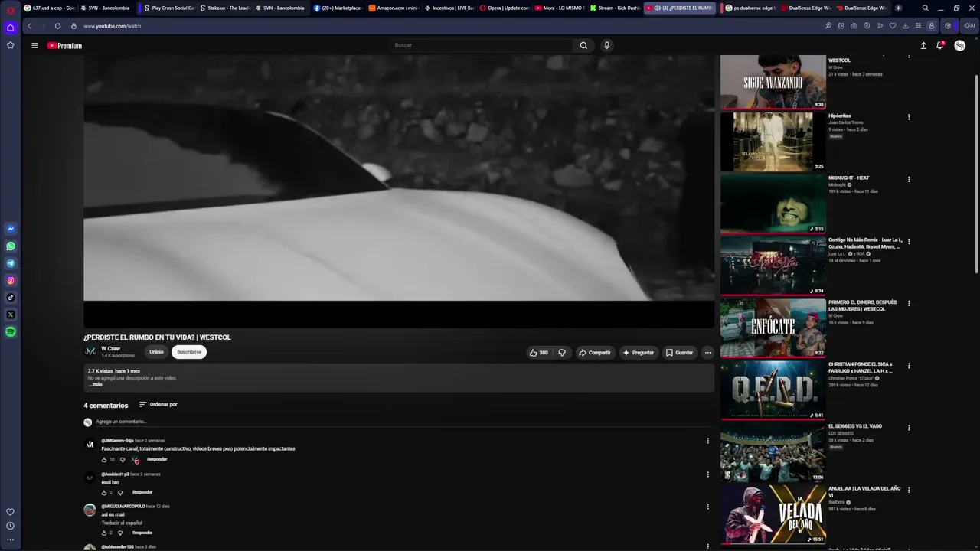Screen dimensions: 980x551
Task: Click the Buscar search field
Action: pos(481,45)
